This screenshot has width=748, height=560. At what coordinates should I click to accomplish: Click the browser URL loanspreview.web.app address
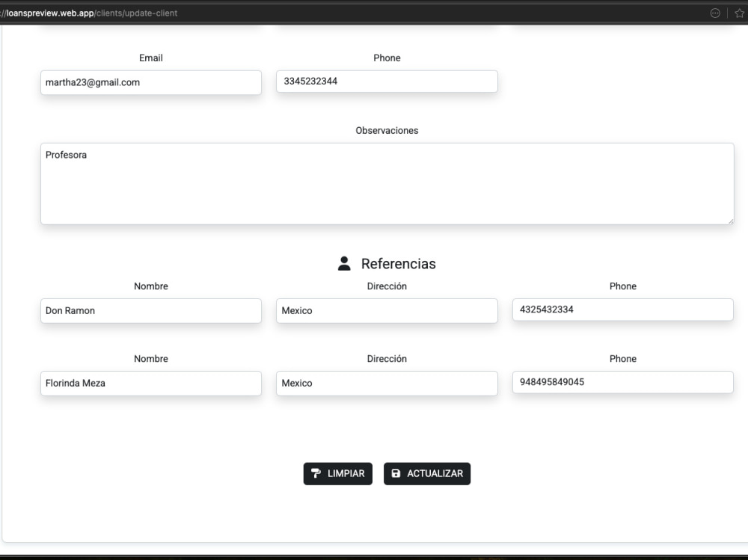[90, 13]
